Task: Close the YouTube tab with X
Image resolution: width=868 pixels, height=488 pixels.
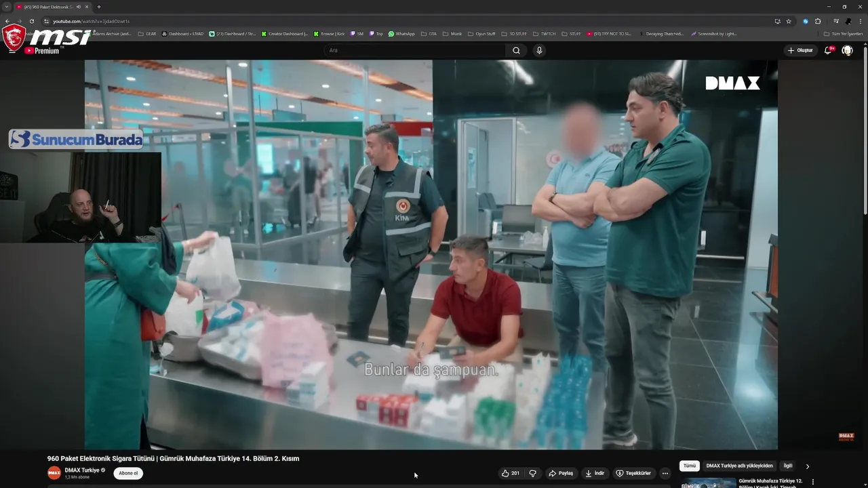Action: (87, 7)
